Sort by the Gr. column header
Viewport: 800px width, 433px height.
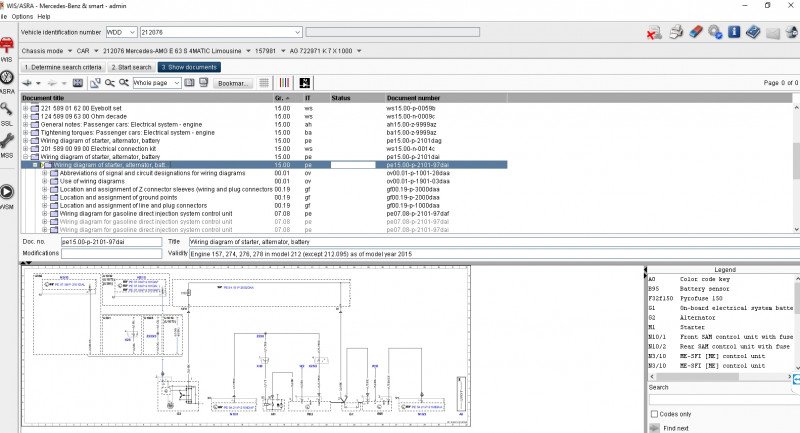[288, 98]
